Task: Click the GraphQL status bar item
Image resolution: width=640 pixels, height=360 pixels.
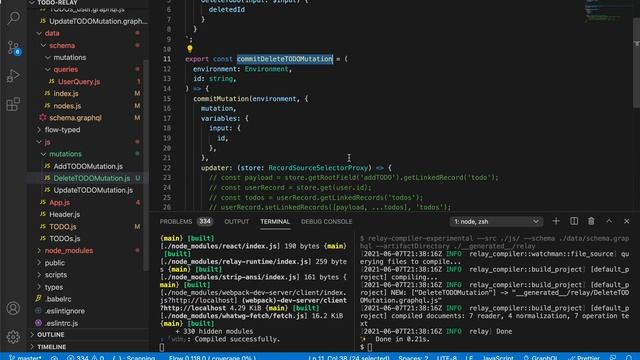Action: [540, 357]
